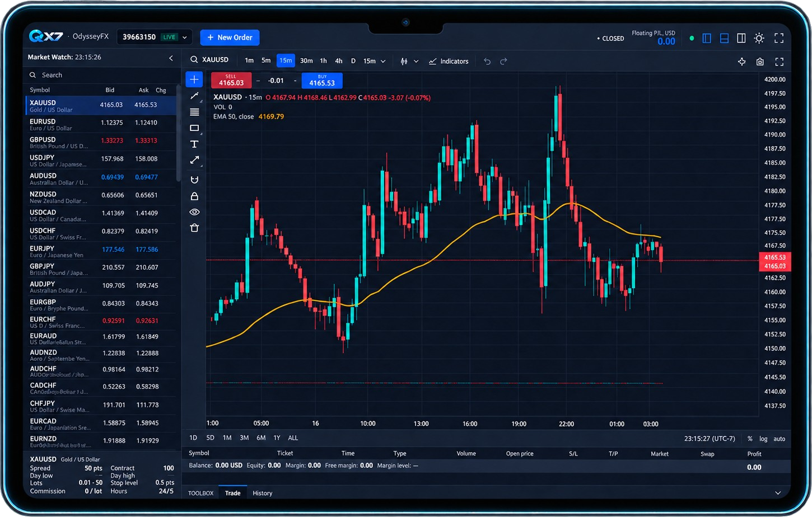Redo the last chart action

[x=503, y=62]
